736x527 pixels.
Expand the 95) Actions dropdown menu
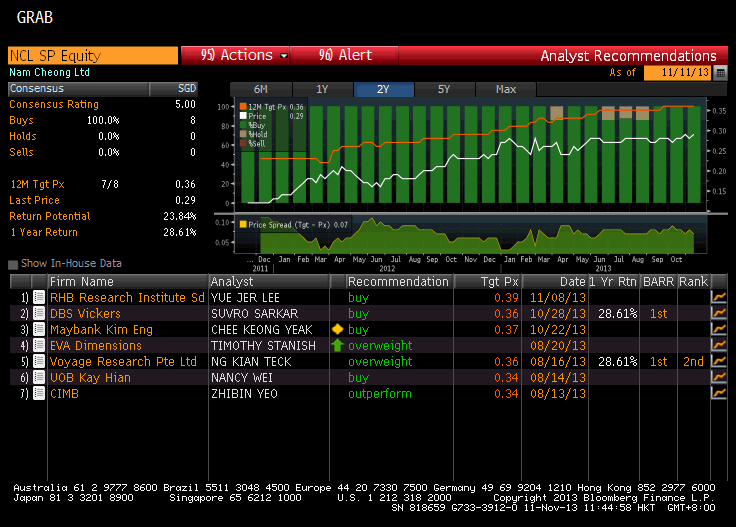[x=236, y=55]
